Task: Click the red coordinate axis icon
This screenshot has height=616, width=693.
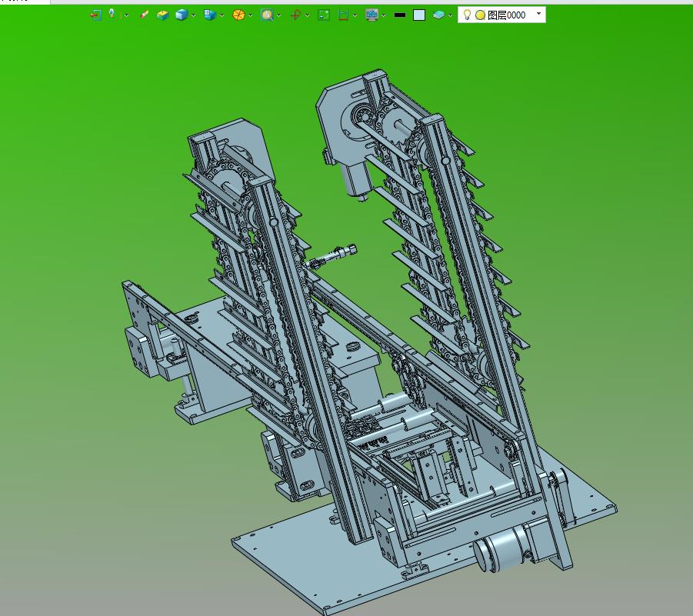Action: coord(295,15)
